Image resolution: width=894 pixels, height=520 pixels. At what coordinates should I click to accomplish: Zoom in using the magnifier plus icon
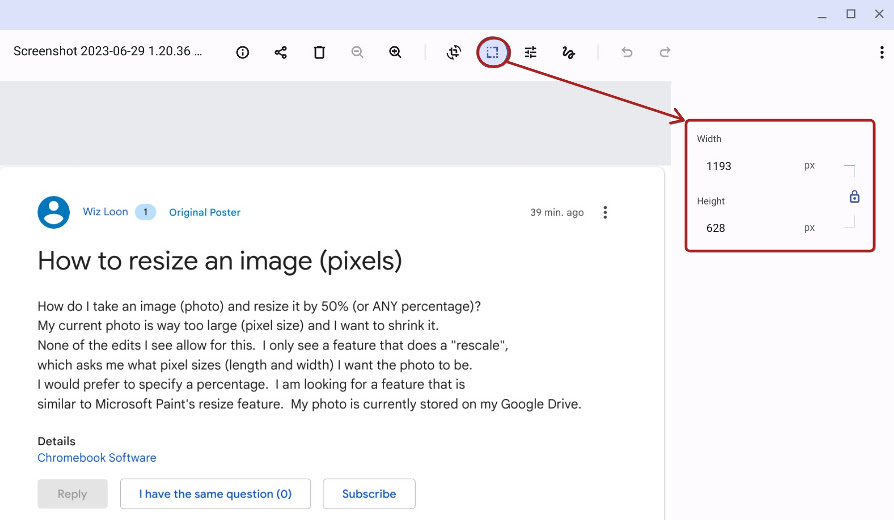pyautogui.click(x=395, y=52)
